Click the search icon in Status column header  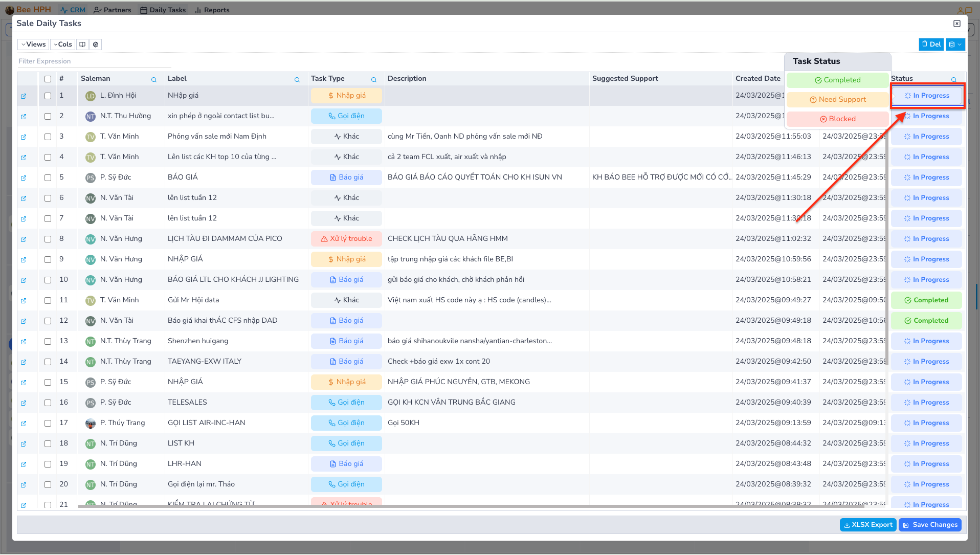(x=953, y=79)
